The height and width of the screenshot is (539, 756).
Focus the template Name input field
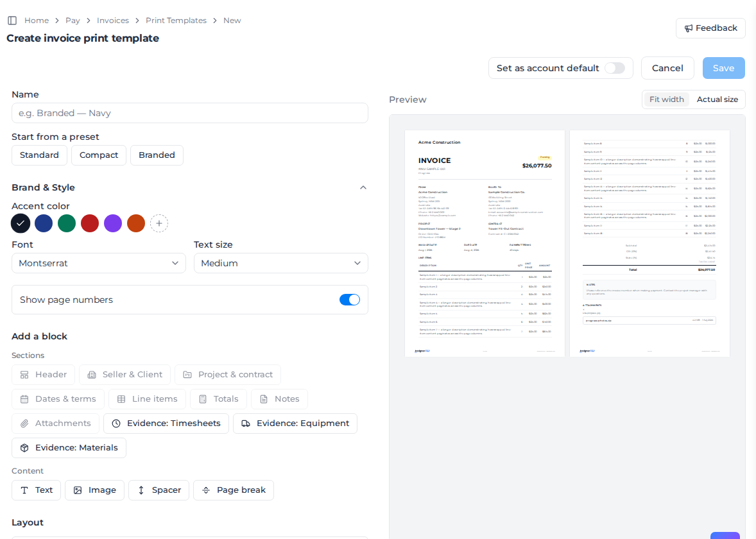(x=190, y=113)
